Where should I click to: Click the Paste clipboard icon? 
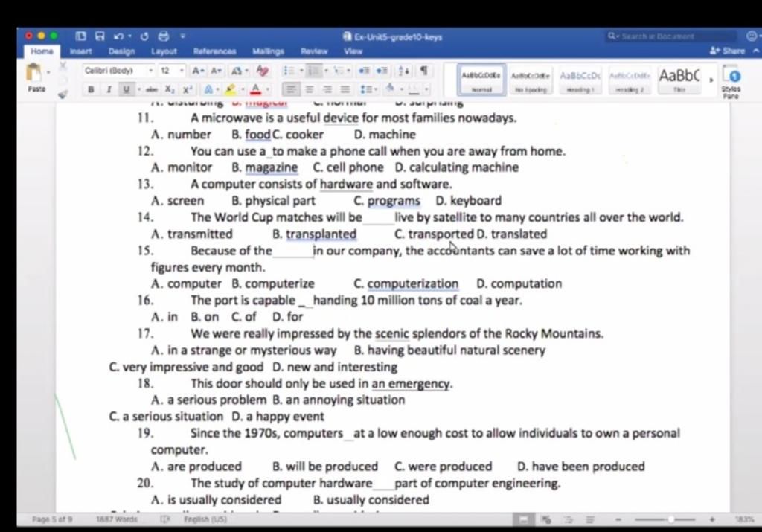[33, 72]
